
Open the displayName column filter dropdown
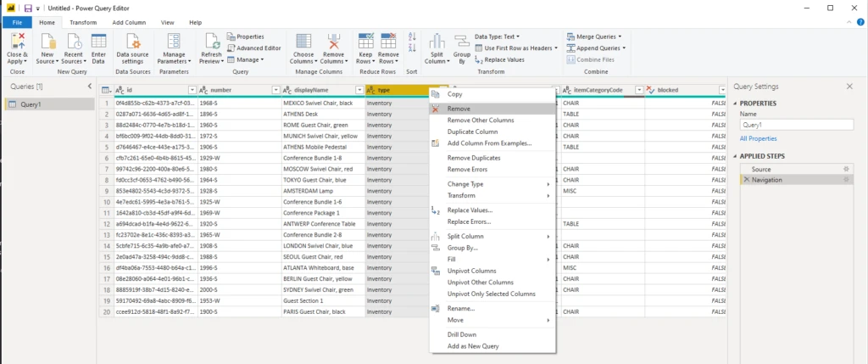358,90
